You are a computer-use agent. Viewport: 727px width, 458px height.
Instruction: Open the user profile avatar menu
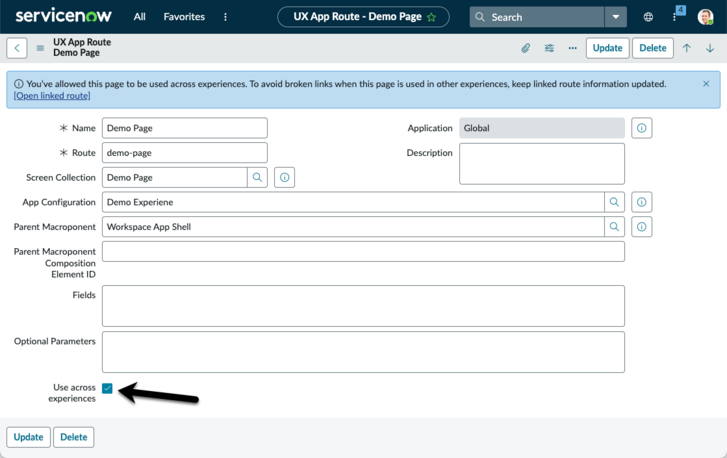pos(705,17)
